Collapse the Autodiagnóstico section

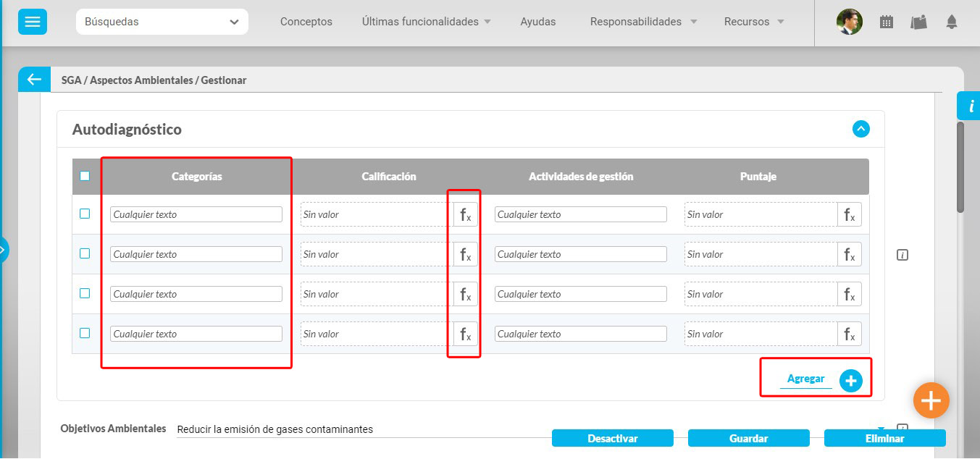pyautogui.click(x=860, y=129)
